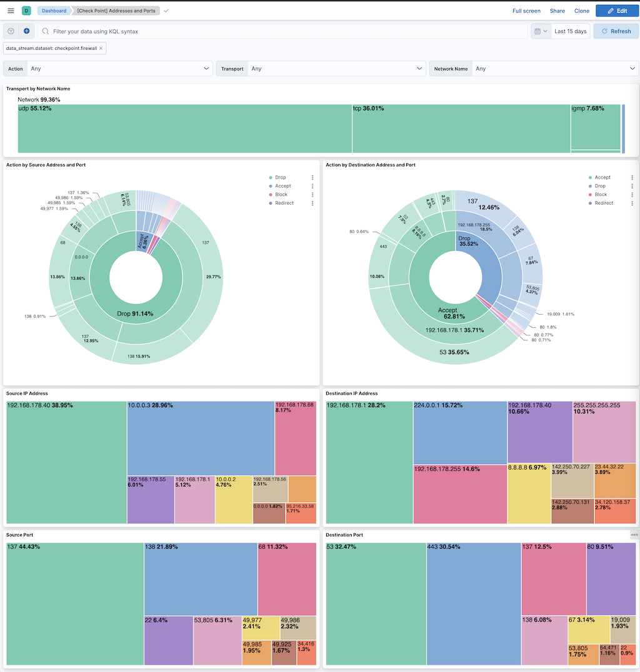The image size is (640, 672).
Task: Open the main navigation hamburger menu
Action: (11, 11)
